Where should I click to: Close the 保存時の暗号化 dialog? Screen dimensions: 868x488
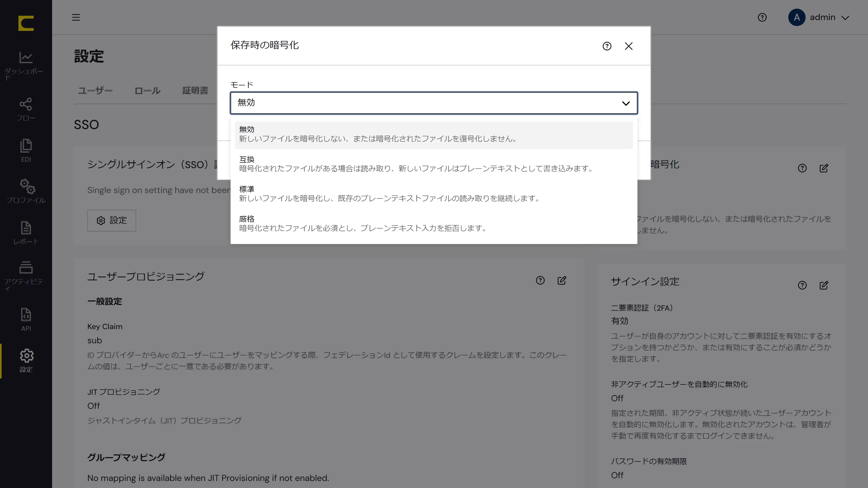click(628, 46)
